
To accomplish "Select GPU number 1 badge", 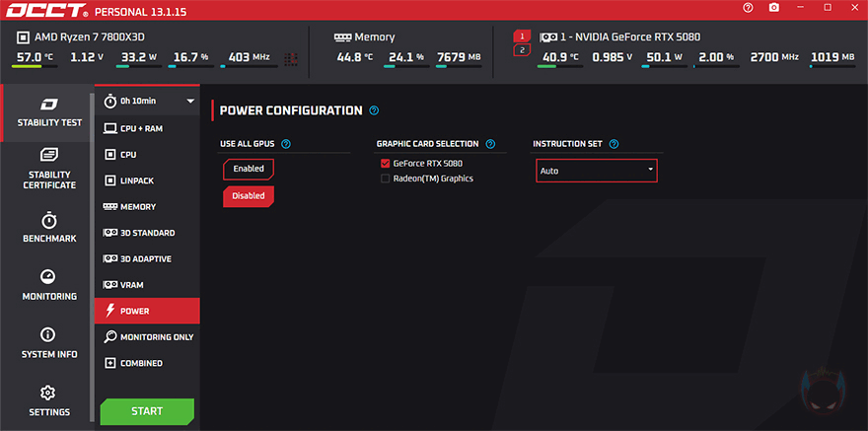I will (x=522, y=36).
